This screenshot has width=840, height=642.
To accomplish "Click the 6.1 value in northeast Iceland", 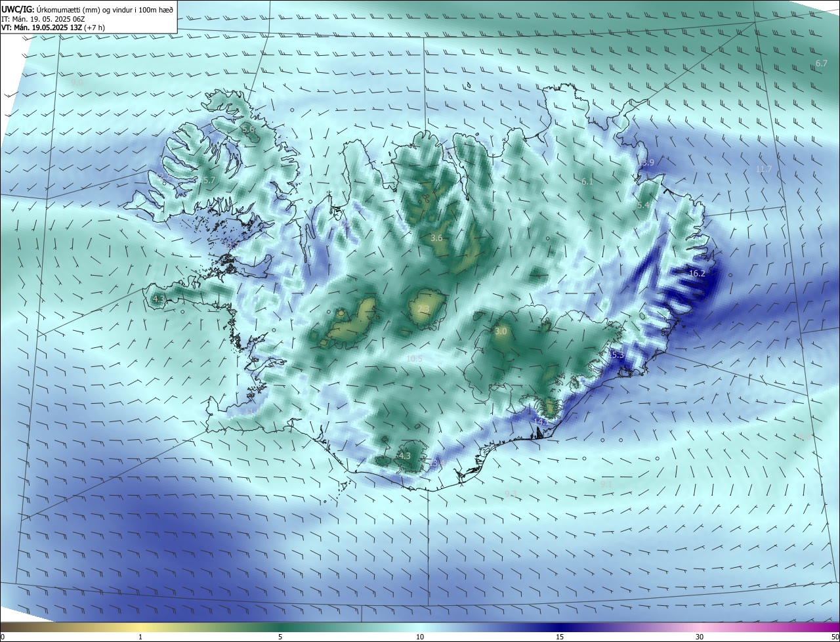I will [x=587, y=181].
